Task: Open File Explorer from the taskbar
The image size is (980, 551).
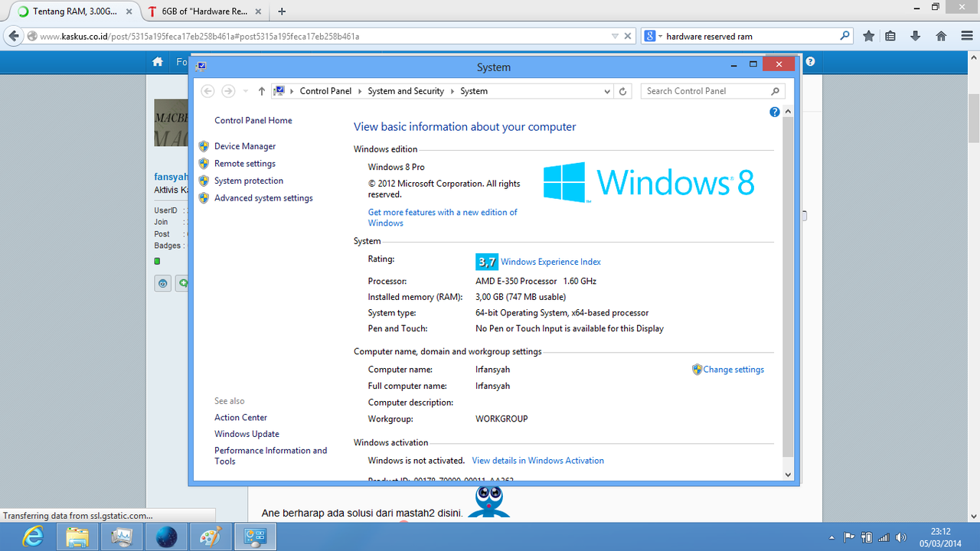Action: click(x=77, y=537)
